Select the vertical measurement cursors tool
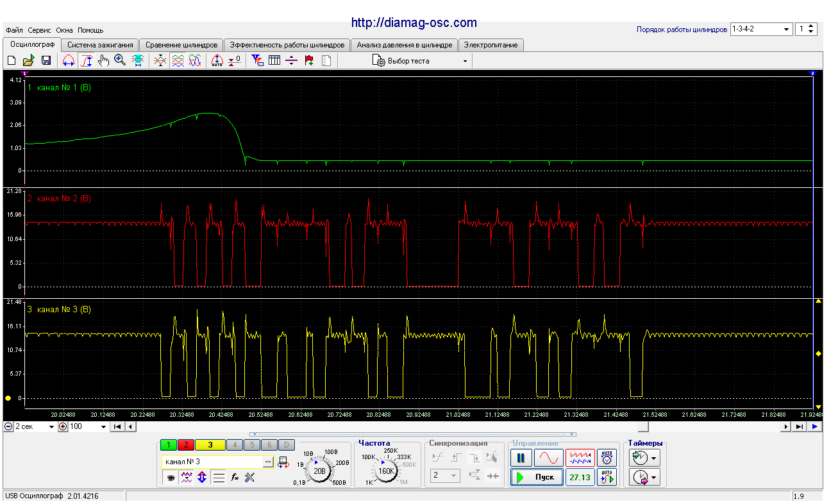Screen dimensions: 831x504 point(87,61)
